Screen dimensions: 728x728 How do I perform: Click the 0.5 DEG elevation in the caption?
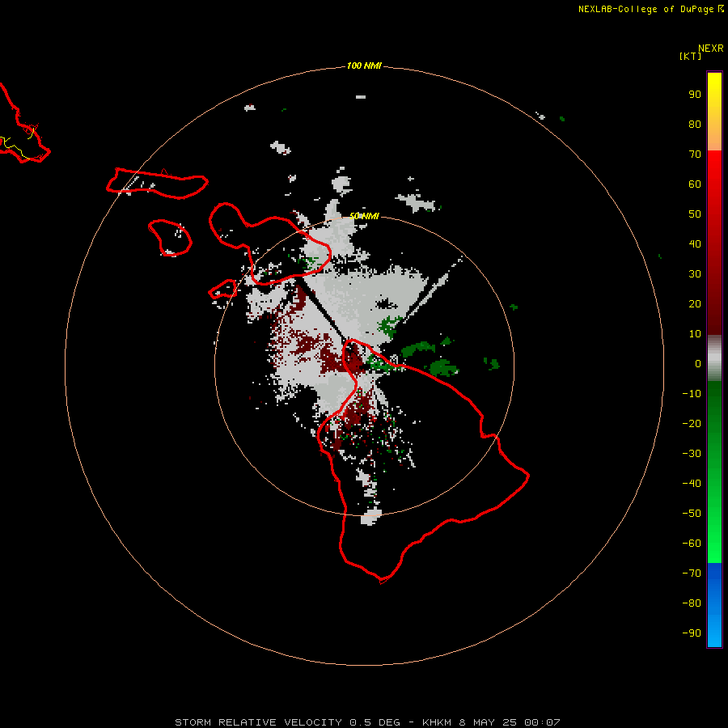[375, 722]
